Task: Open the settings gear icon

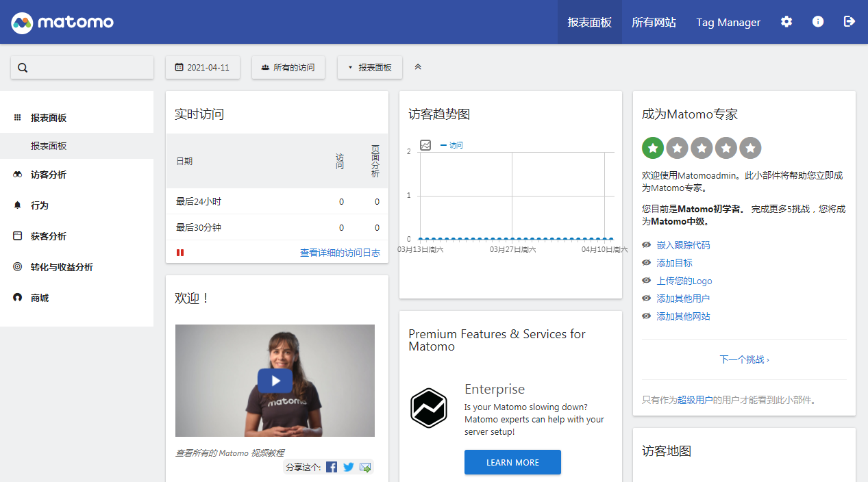Action: coord(786,21)
